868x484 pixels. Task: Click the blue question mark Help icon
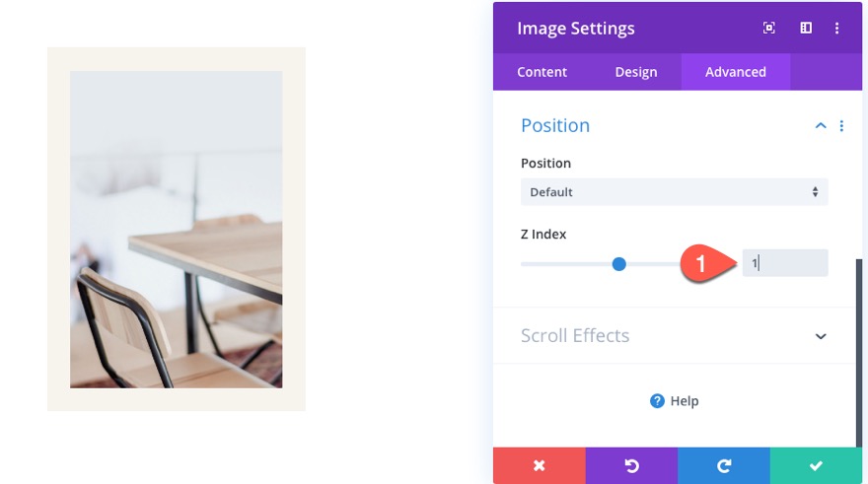tap(657, 401)
